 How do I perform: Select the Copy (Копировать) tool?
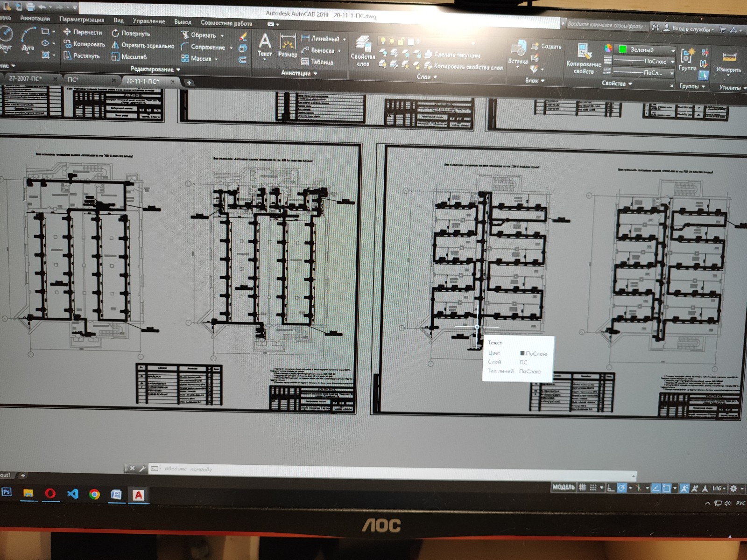[84, 44]
